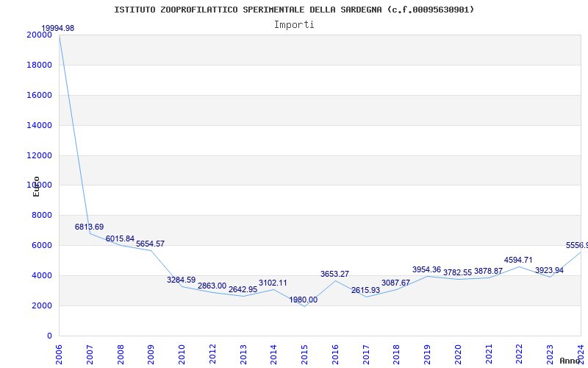The width and height of the screenshot is (588, 368).
Task: Click the Euro axis label
Action: click(36, 187)
